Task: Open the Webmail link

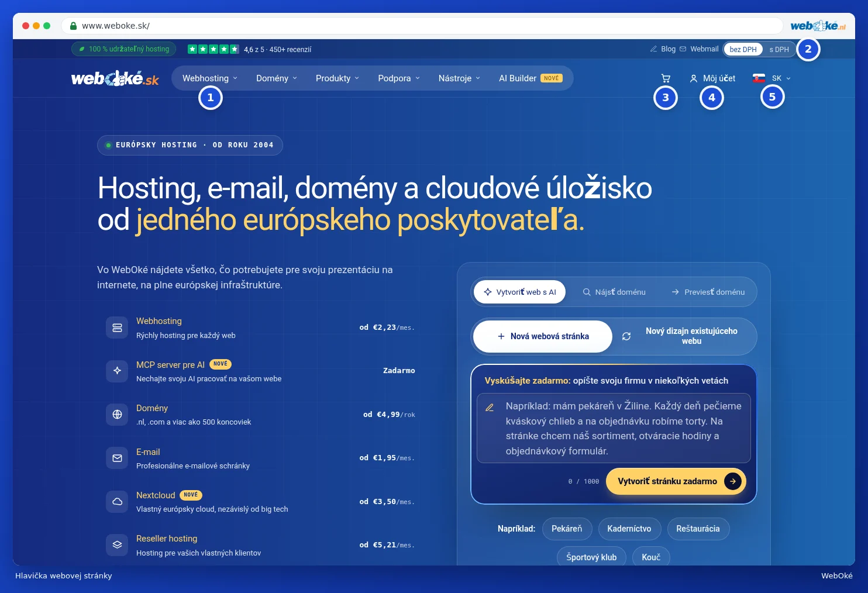Action: (704, 49)
